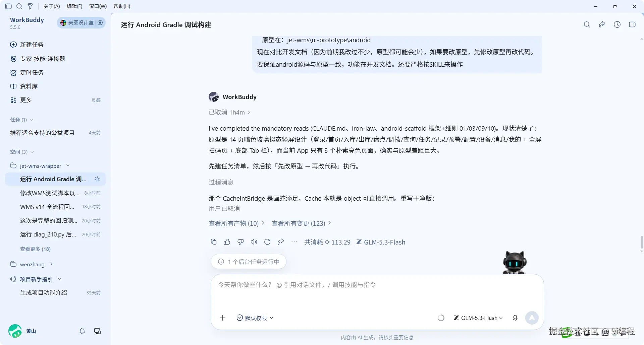This screenshot has height=345, width=644.
Task: Like the reply with thumbs up
Action: [x=227, y=242]
